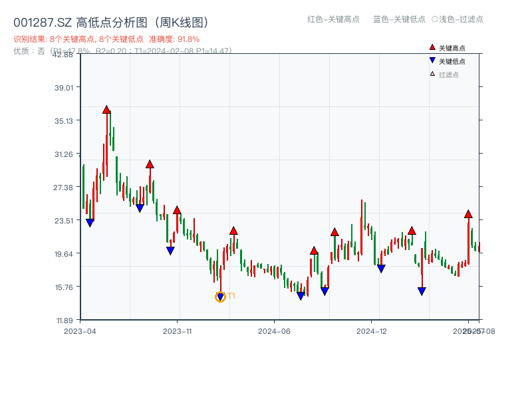
Task: Click the tall red candle spiking near 26 before 2024-12
Action: pyautogui.click(x=362, y=227)
